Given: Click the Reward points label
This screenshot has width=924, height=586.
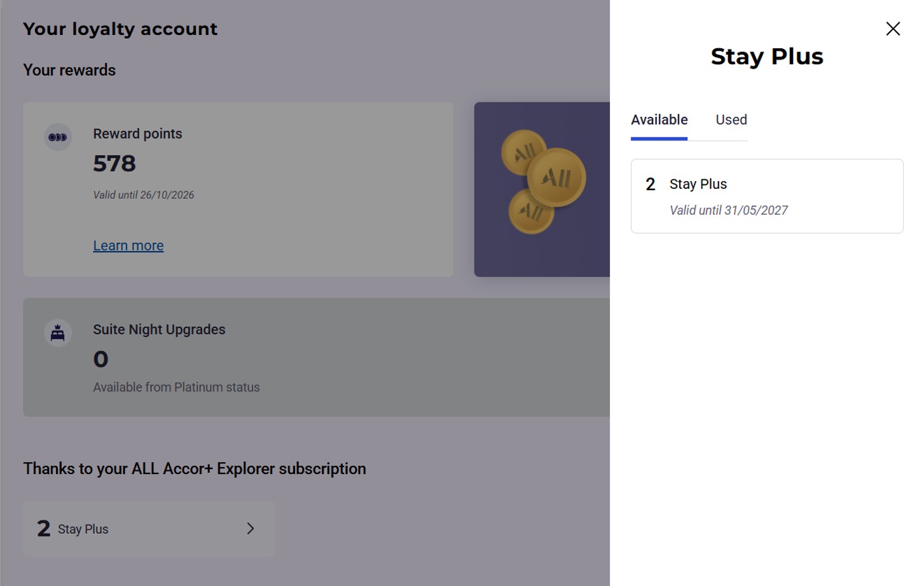Looking at the screenshot, I should (137, 133).
